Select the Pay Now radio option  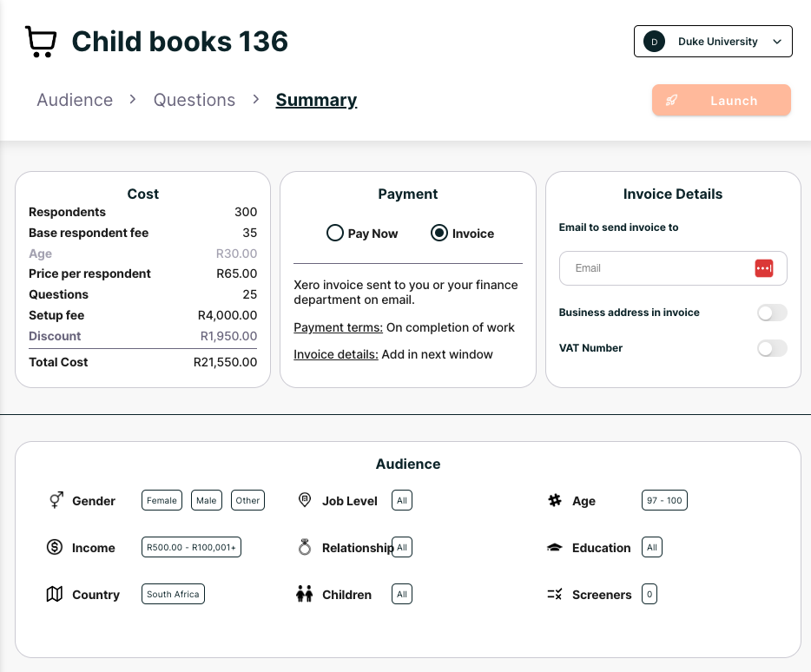(335, 234)
